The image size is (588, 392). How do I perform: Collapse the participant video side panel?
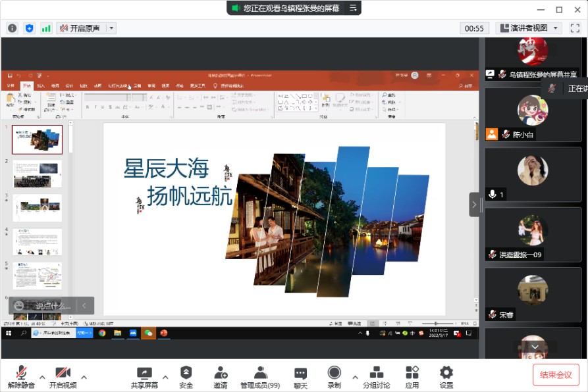point(474,205)
